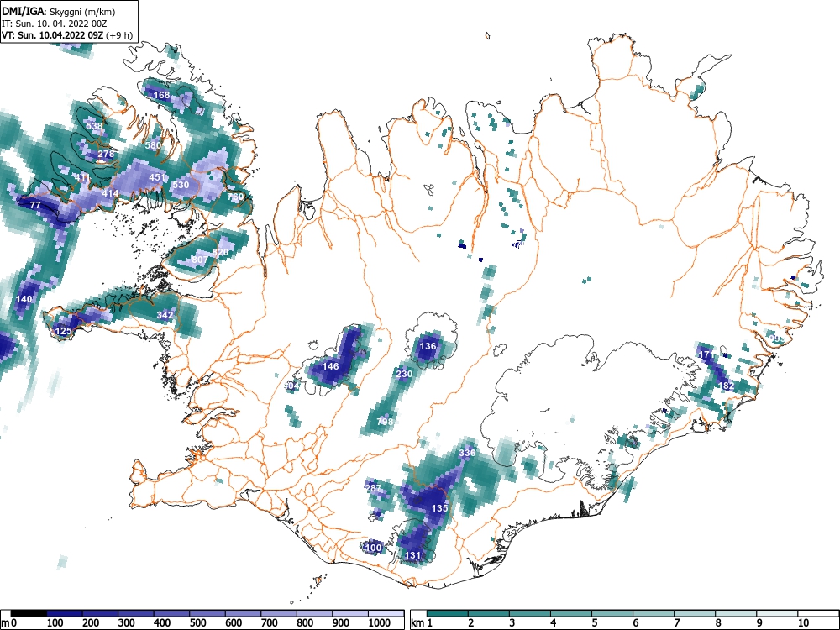Click the '1000' tick label on the metre scale
Viewport: 840px width, 630px height.
(x=380, y=623)
